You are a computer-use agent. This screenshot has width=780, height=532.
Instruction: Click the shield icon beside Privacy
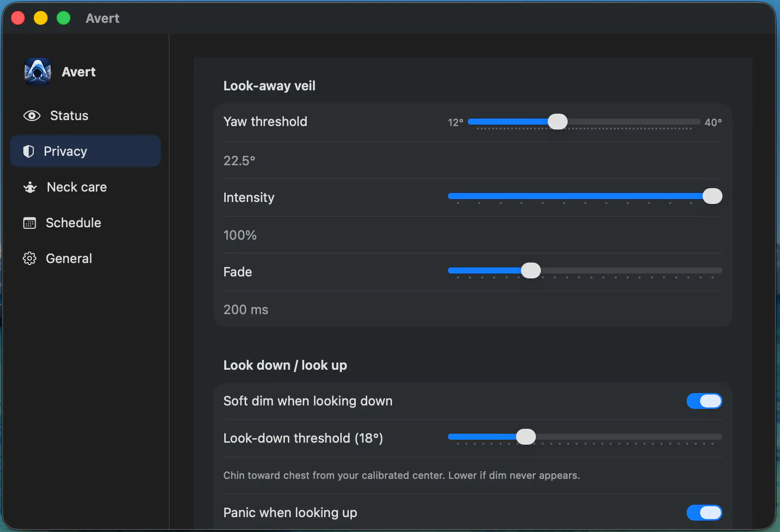click(x=29, y=151)
